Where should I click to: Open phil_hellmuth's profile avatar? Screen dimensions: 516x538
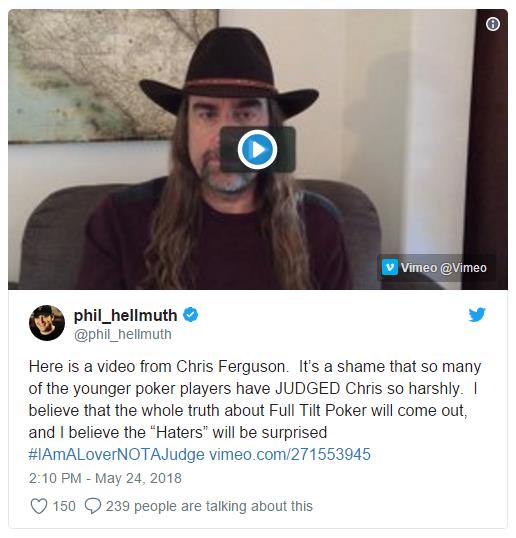[x=47, y=323]
